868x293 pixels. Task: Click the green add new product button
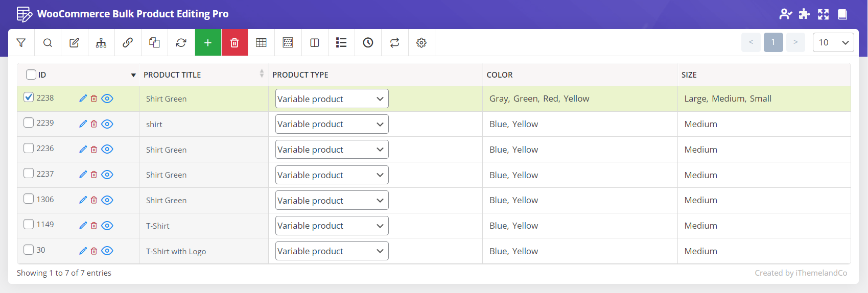[x=208, y=43]
